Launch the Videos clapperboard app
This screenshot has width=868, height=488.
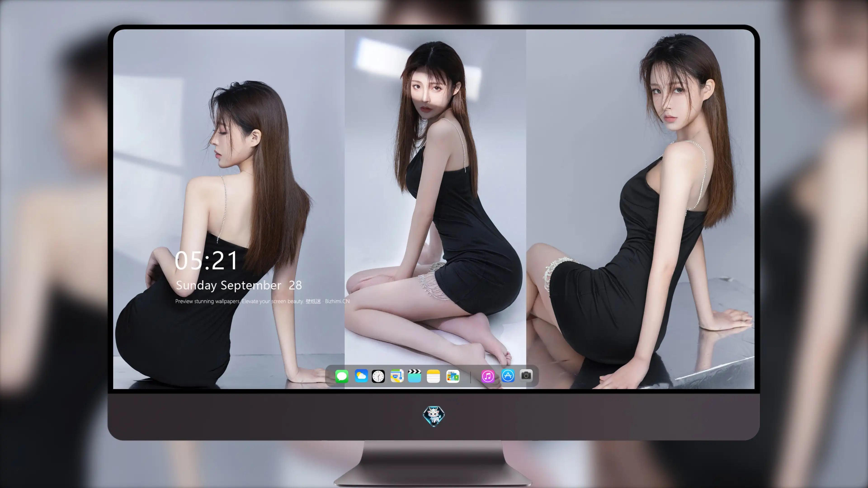(415, 376)
